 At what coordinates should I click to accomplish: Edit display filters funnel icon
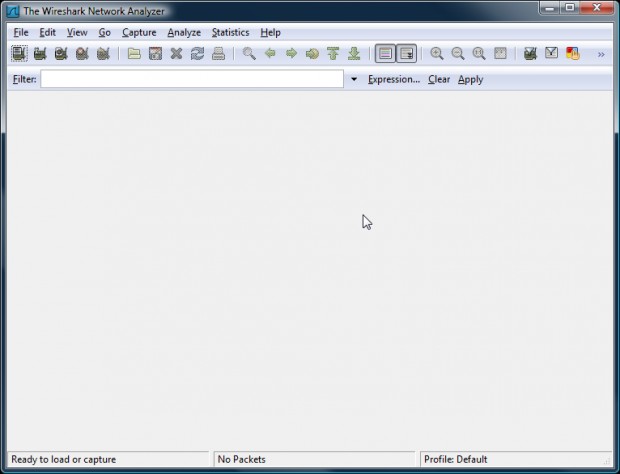click(552, 53)
